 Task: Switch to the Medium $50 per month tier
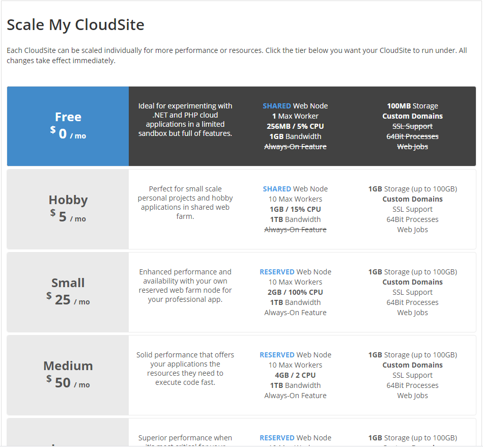[x=68, y=375]
